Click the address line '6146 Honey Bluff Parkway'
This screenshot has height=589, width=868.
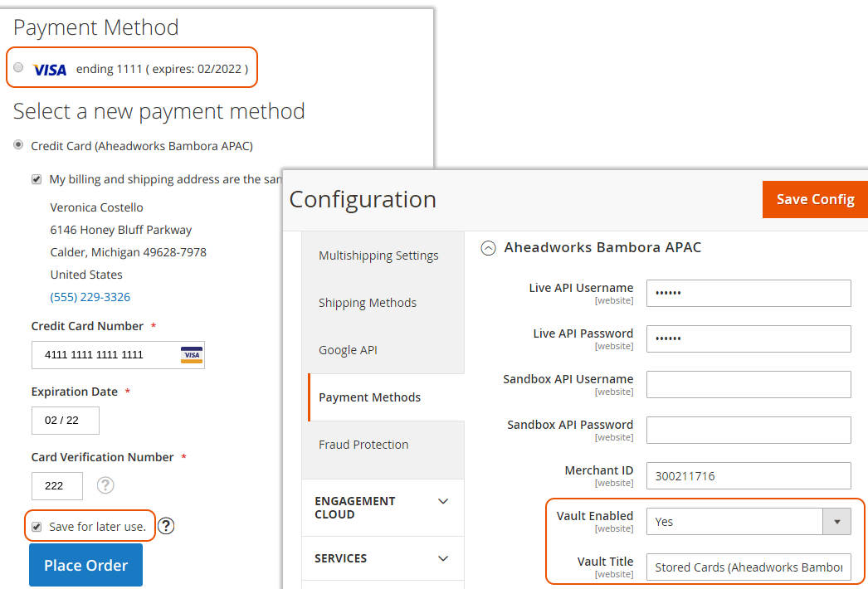tap(121, 230)
